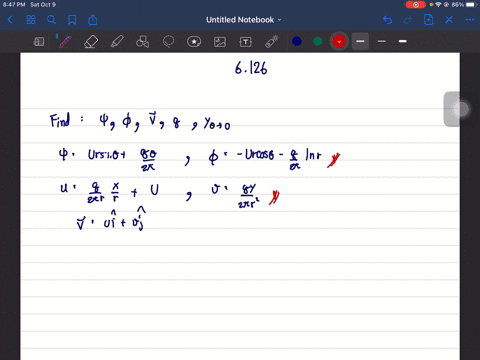Tap the 8:47 PM clock in the status bar
This screenshot has width=480, height=360.
tap(14, 5)
